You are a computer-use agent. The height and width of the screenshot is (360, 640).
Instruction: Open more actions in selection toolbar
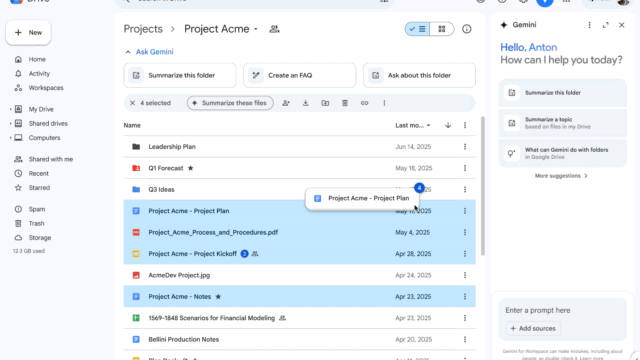[x=384, y=103]
